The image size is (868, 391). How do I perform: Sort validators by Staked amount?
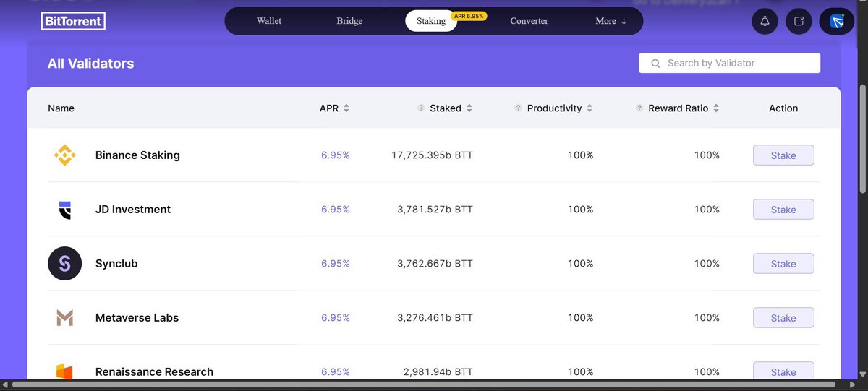(x=469, y=108)
